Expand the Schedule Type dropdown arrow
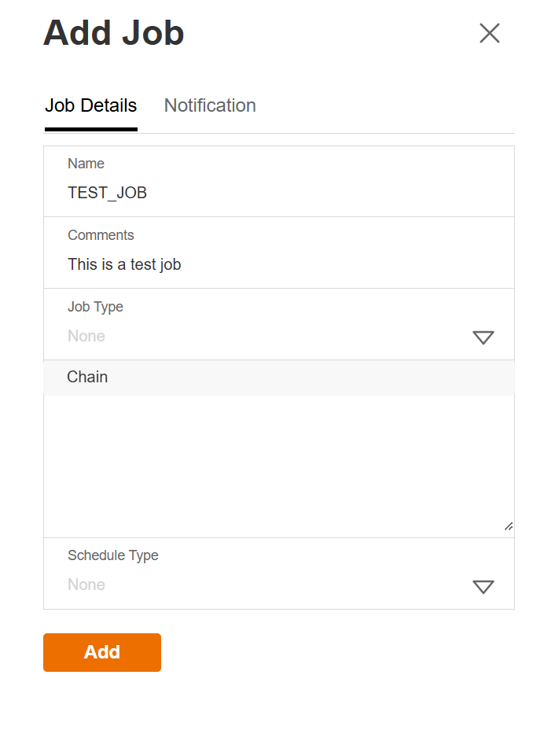Image resolution: width=555 pixels, height=756 pixels. click(483, 586)
